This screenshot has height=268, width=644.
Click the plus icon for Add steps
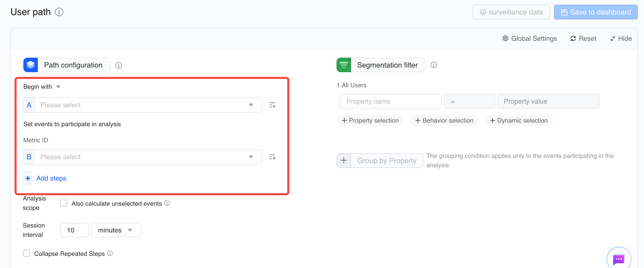click(28, 178)
